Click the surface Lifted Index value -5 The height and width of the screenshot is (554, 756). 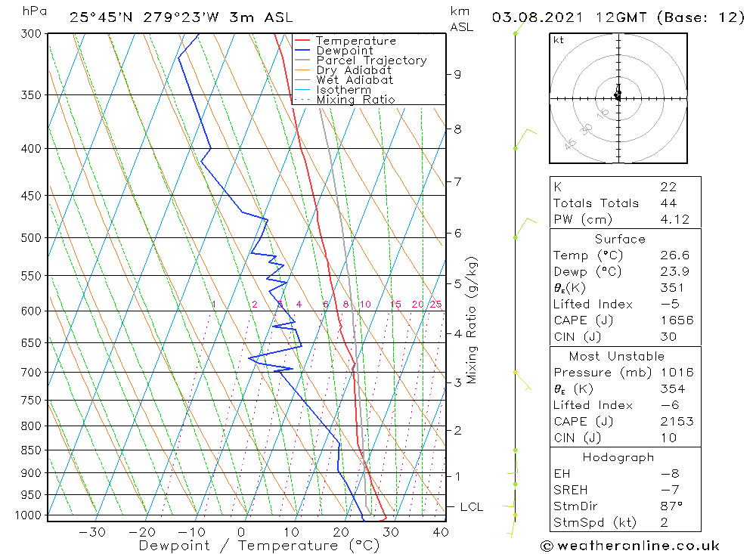(x=670, y=305)
